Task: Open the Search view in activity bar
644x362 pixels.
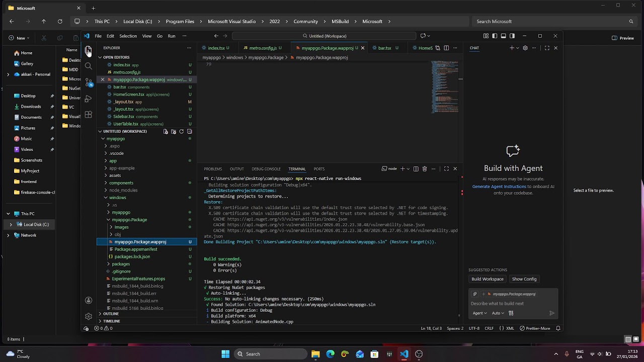Action: coord(89,66)
